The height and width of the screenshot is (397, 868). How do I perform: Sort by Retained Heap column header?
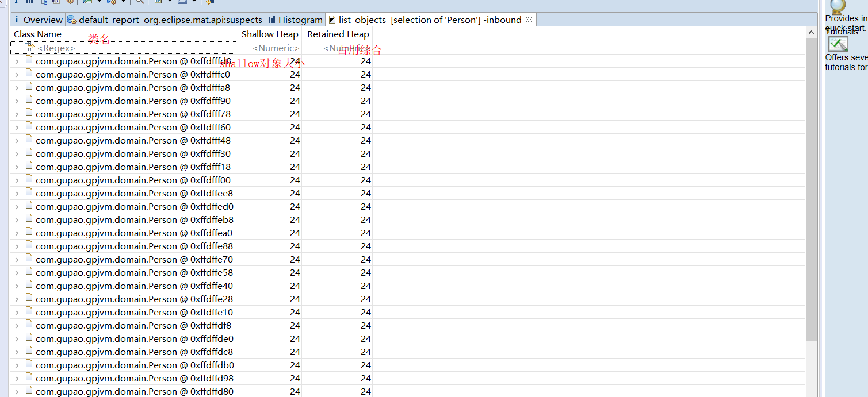pyautogui.click(x=338, y=34)
